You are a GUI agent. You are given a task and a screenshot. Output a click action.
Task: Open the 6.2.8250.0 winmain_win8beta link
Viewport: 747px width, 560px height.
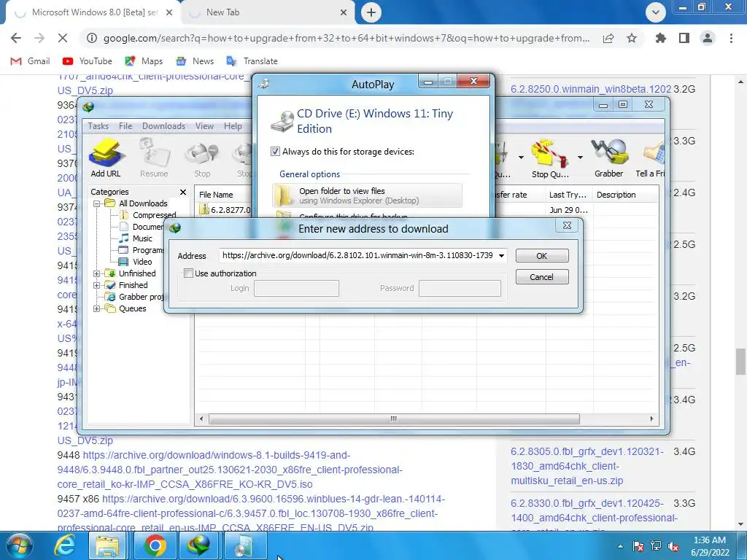[x=591, y=89]
